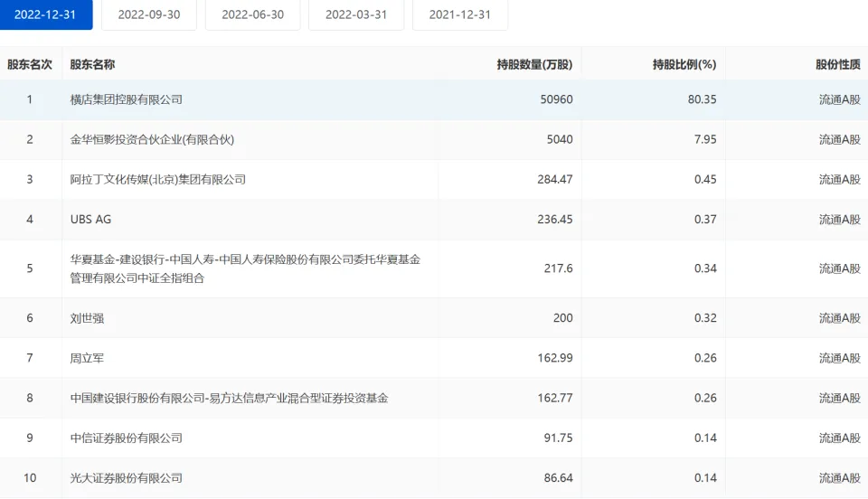Click 金华恒影投资合伙企业(有限合伙) shareholder name
This screenshot has height=499, width=868.
152,139
